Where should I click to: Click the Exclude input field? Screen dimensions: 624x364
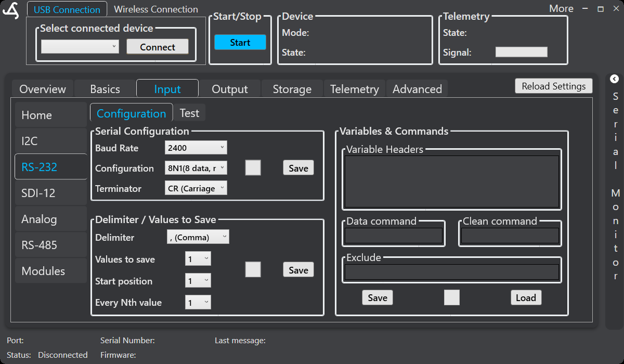coord(452,272)
